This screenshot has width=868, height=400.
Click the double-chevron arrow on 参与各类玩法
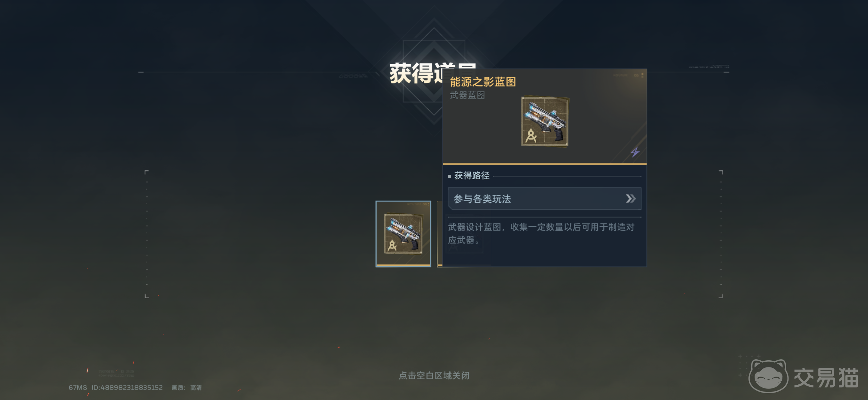(631, 198)
